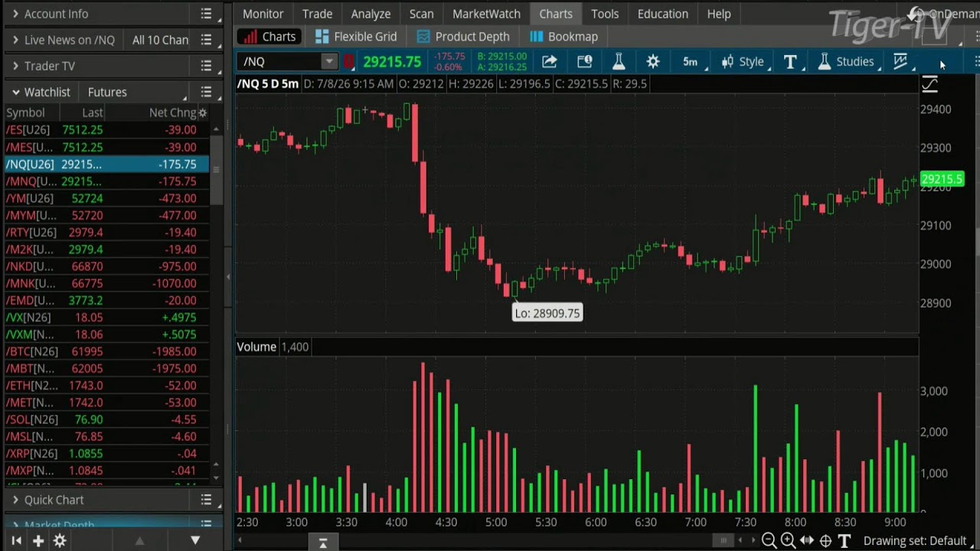Click the zoom in magnifier icon
980x551 pixels.
[788, 540]
